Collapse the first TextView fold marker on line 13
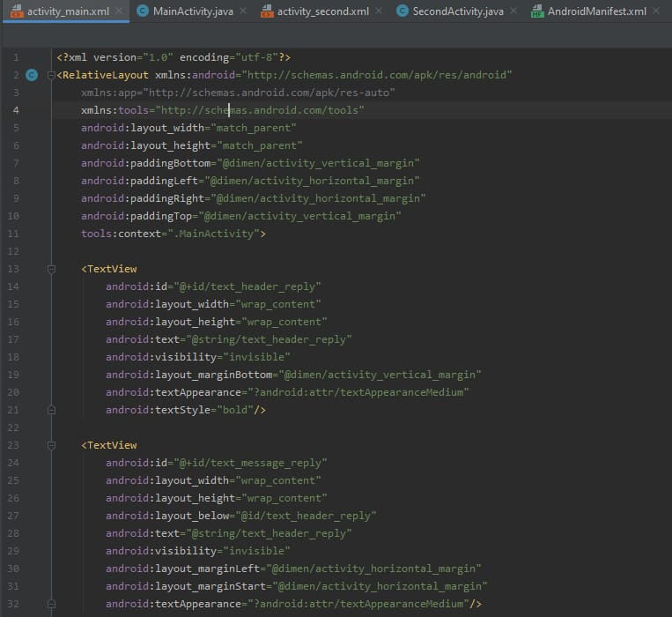672x617 pixels. [51, 269]
